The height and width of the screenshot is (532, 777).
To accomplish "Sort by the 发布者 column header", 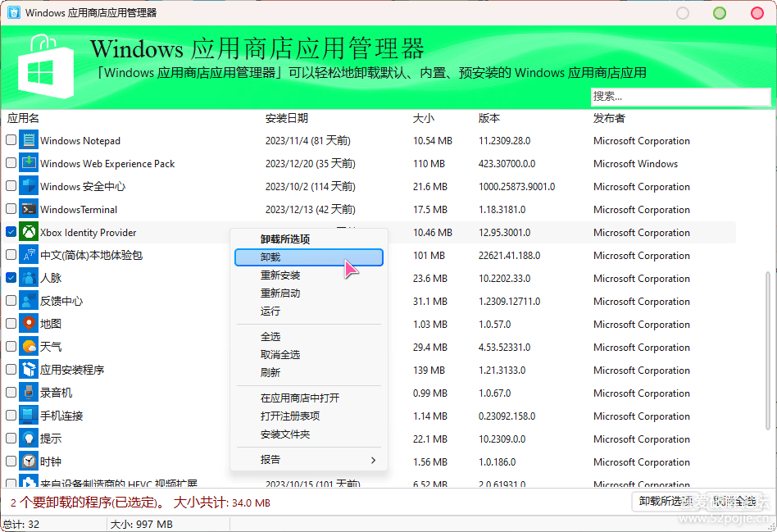I will click(609, 118).
